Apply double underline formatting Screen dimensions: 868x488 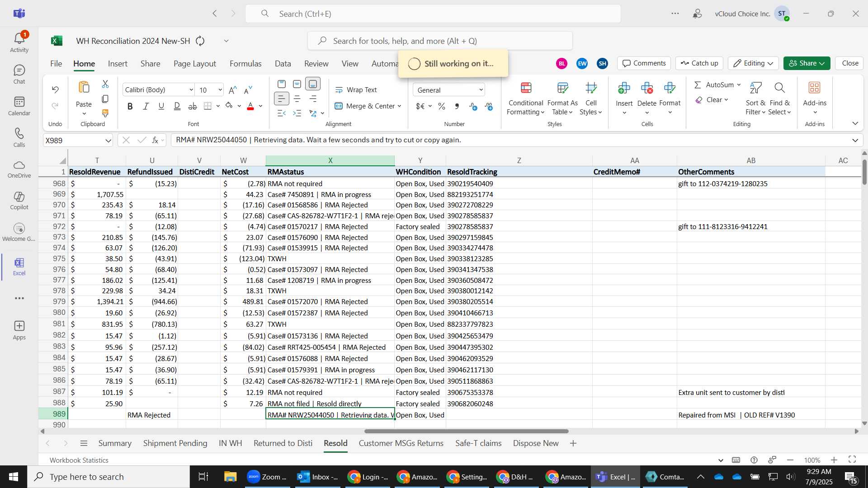tap(177, 106)
